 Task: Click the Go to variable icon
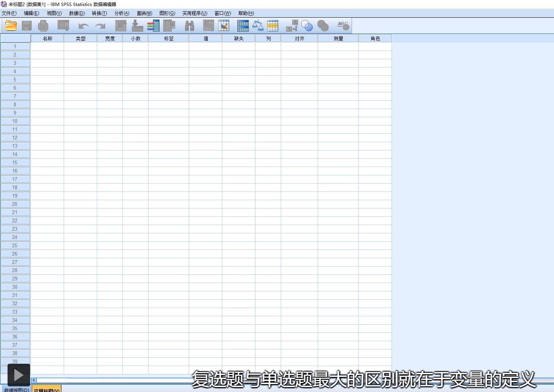tap(137, 26)
